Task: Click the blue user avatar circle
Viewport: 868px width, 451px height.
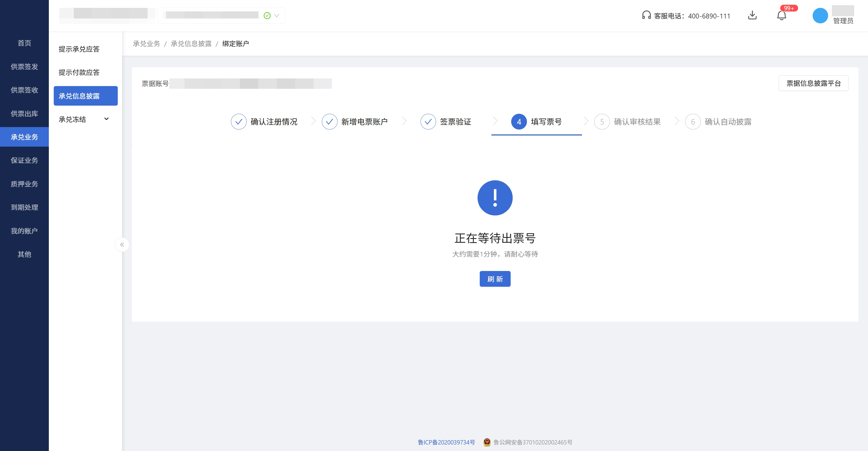Action: 820,15
